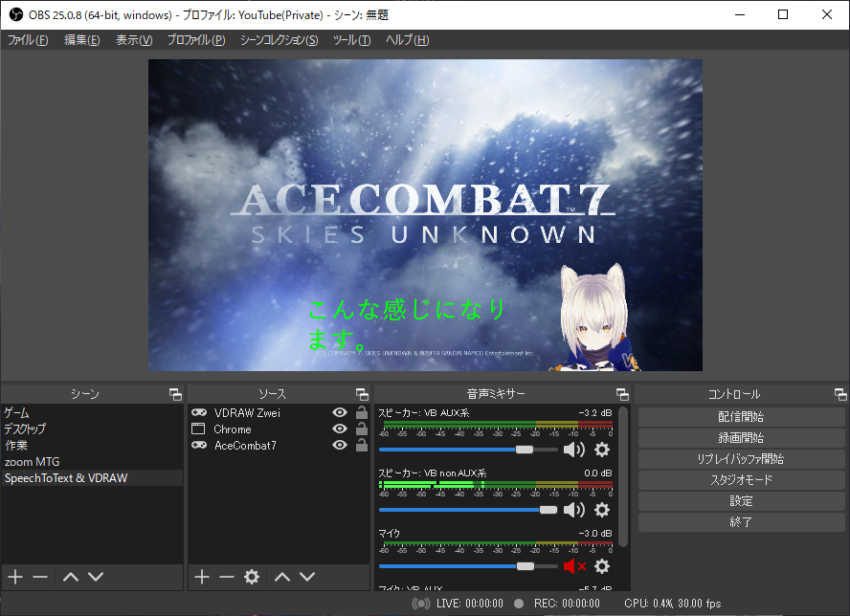Open the ヘルプ(H) menu
Viewport: 850px width, 616px height.
pos(407,40)
